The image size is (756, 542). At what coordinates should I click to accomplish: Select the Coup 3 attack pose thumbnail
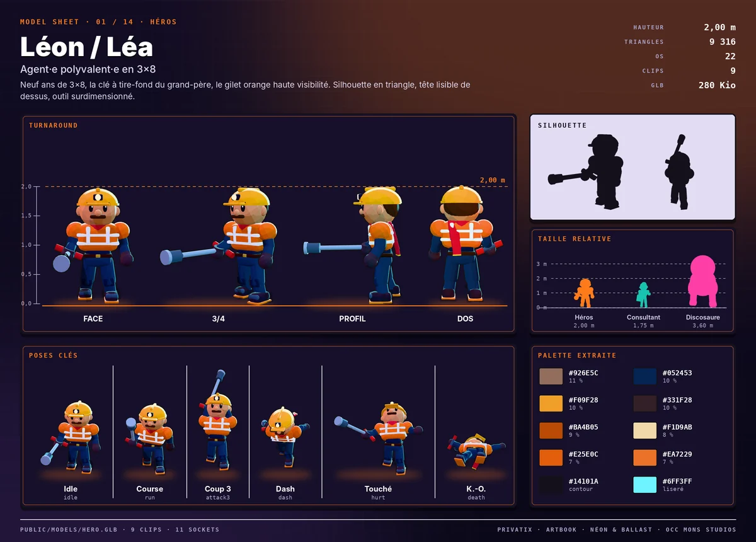tap(217, 420)
